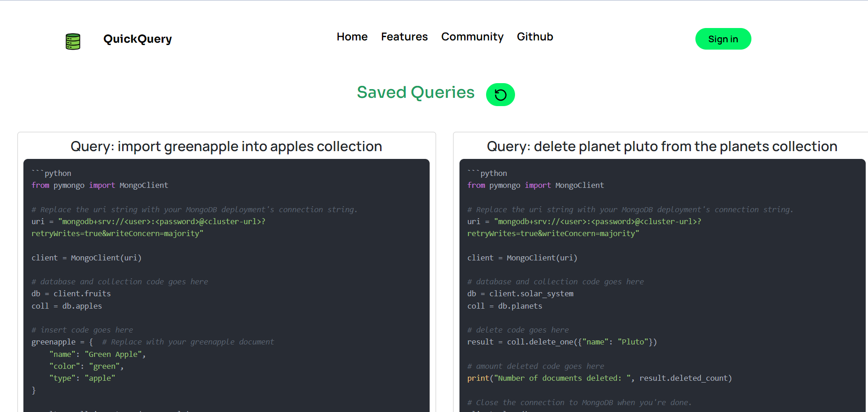
Task: Click '# insert code goes here' comment
Action: coord(82,330)
